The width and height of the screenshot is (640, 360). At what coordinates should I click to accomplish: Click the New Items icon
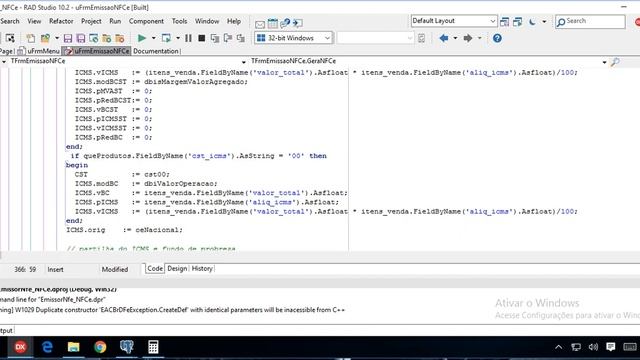point(31,38)
